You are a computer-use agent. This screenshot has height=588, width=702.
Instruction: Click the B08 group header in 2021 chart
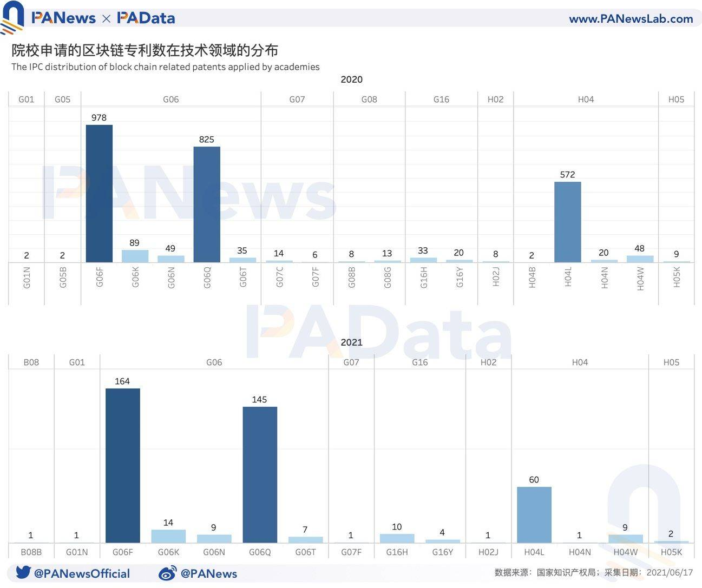click(x=31, y=362)
